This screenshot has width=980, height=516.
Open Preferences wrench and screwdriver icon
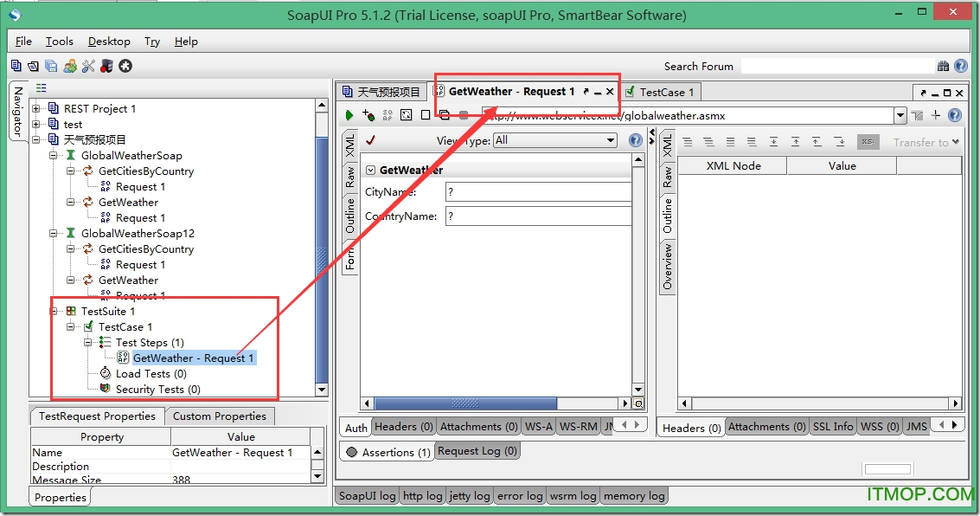pyautogui.click(x=88, y=66)
